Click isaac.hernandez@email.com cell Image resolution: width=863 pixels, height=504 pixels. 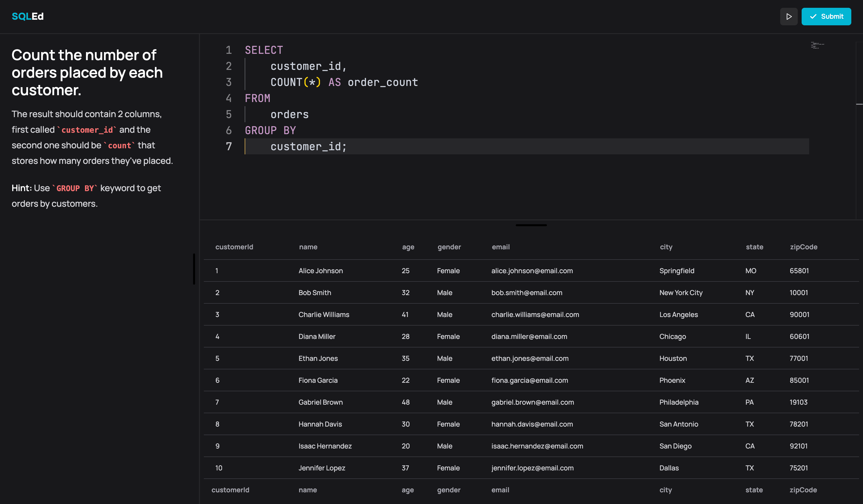(x=537, y=446)
